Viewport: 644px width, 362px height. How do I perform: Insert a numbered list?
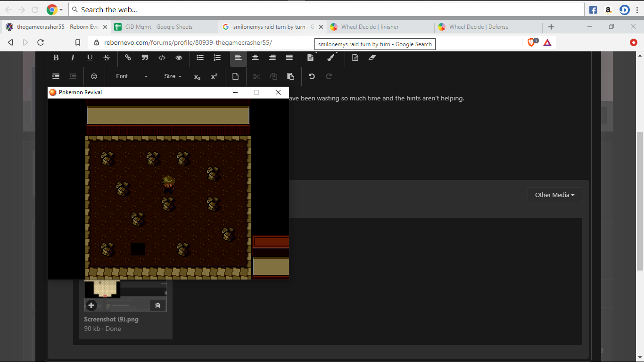point(217,58)
